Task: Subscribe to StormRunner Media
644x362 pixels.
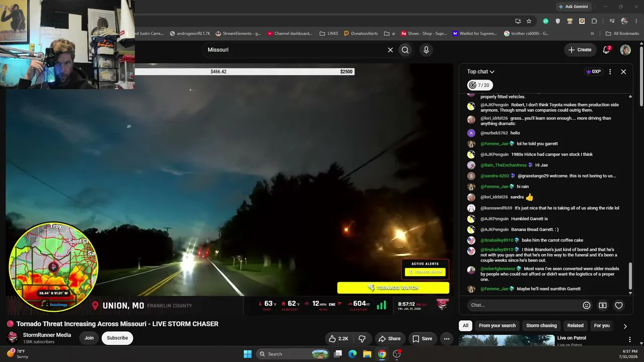Action: (117, 338)
